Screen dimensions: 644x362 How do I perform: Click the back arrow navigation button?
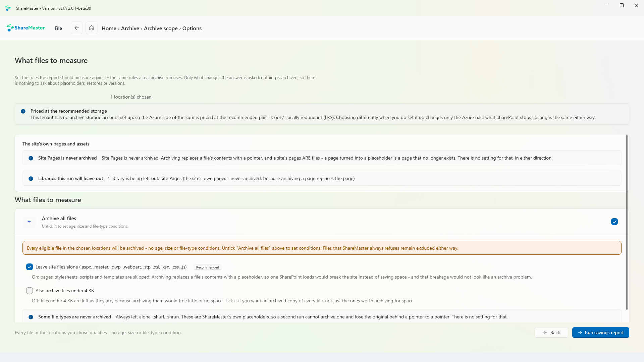[x=77, y=28]
